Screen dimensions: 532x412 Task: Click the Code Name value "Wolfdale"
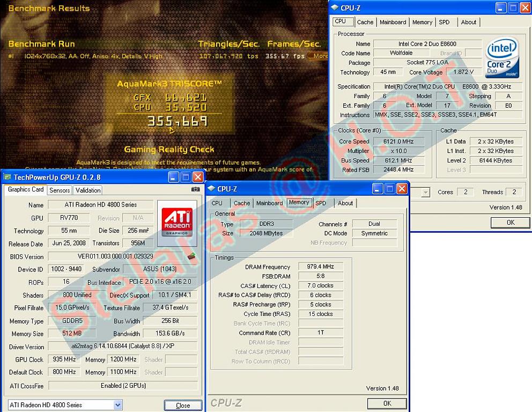click(x=401, y=53)
